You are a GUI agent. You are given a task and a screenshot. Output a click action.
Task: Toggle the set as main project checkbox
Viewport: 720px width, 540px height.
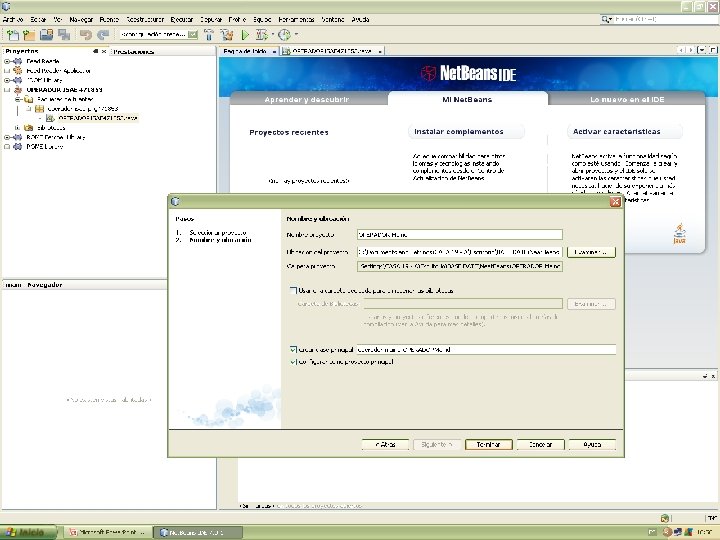click(293, 362)
